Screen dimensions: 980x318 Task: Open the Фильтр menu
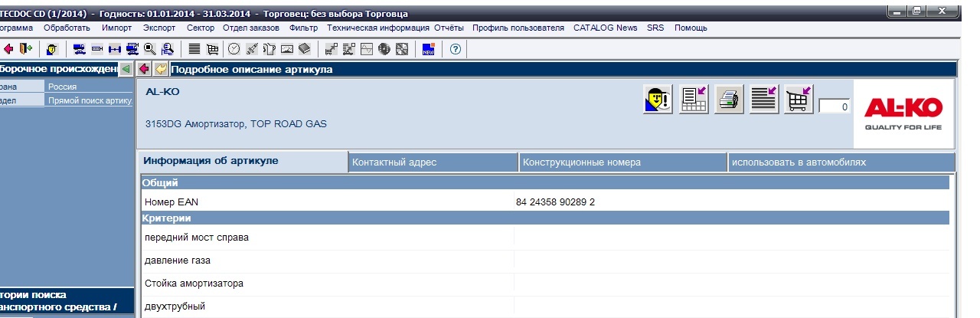[303, 28]
